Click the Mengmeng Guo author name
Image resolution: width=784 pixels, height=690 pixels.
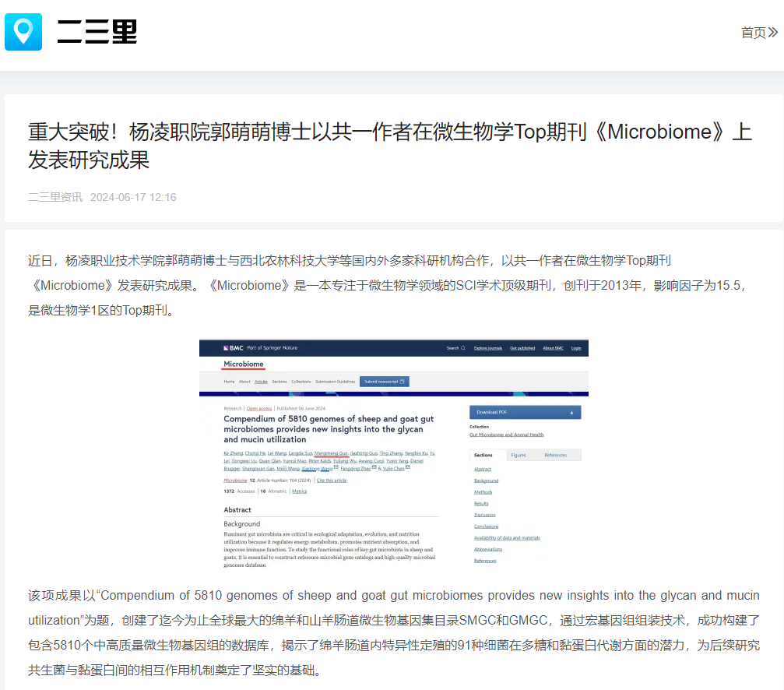coord(332,452)
